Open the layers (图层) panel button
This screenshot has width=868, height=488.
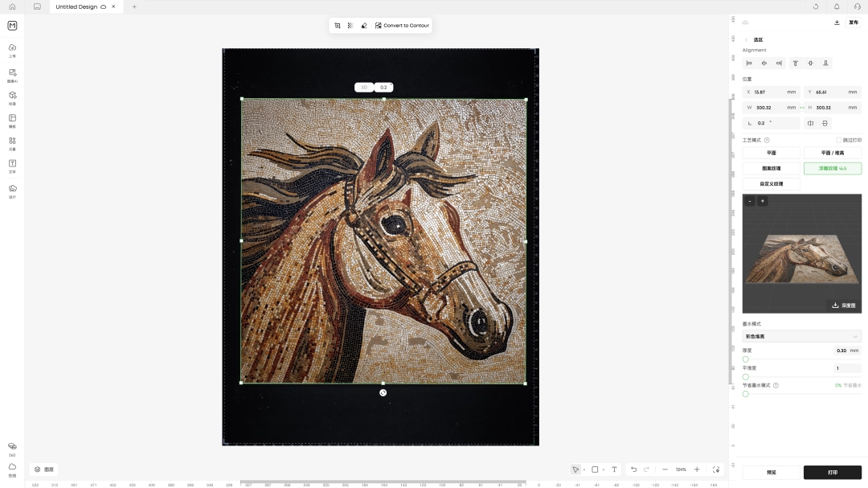pyautogui.click(x=43, y=470)
